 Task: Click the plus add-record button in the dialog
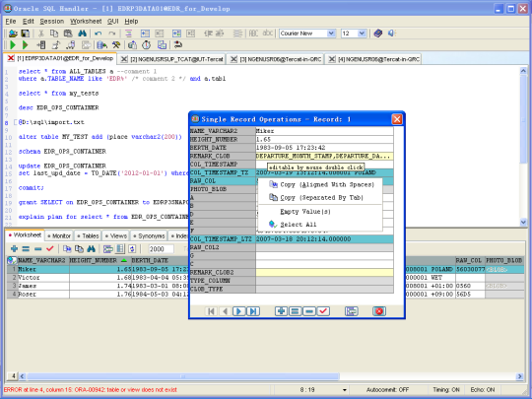[x=281, y=311]
